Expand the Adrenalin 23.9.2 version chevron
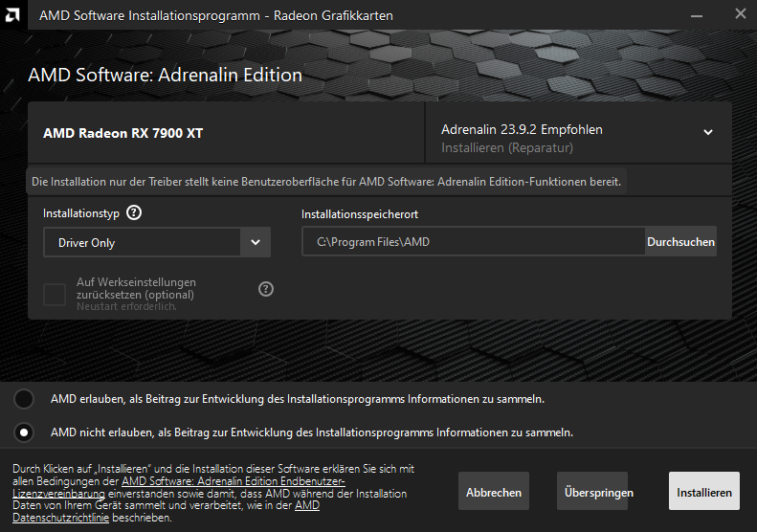The height and width of the screenshot is (532, 757). click(x=708, y=132)
